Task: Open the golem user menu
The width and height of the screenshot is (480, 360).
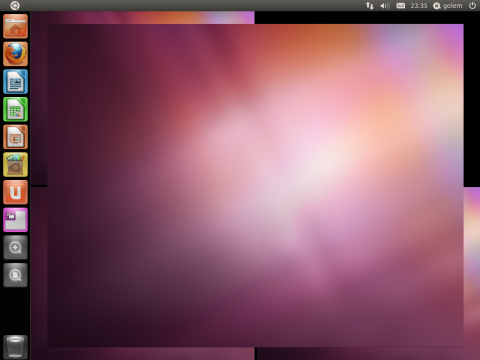Action: (448, 6)
